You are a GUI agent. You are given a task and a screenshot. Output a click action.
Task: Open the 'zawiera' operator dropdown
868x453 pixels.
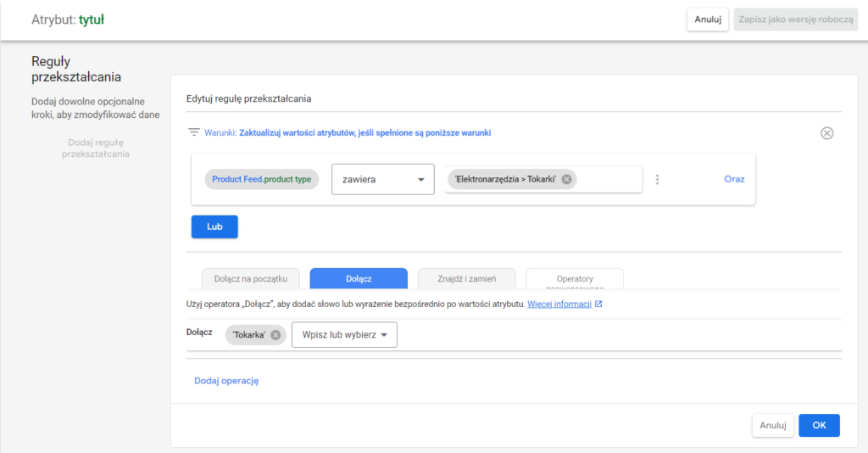pyautogui.click(x=382, y=179)
